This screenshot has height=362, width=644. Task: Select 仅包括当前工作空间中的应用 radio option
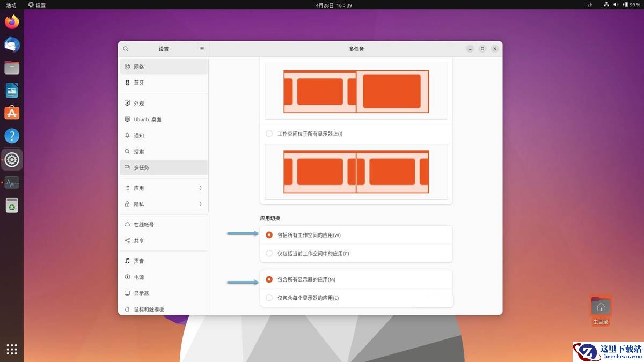click(x=269, y=253)
